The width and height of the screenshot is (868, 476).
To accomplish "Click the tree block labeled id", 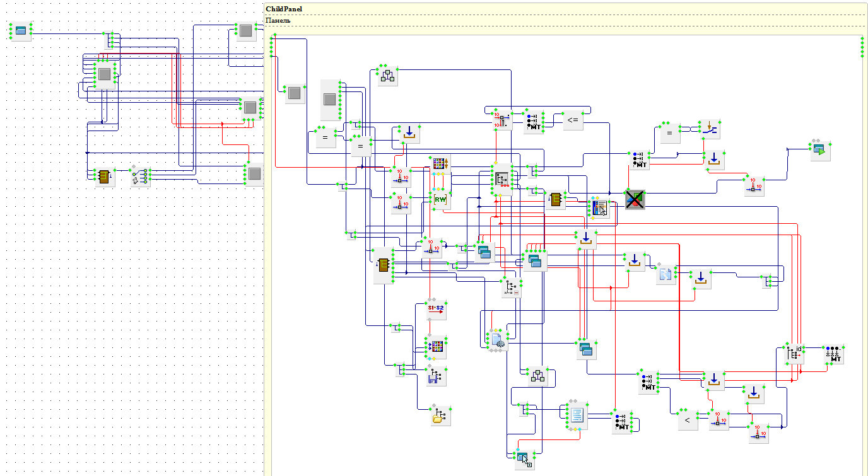I will point(795,354).
